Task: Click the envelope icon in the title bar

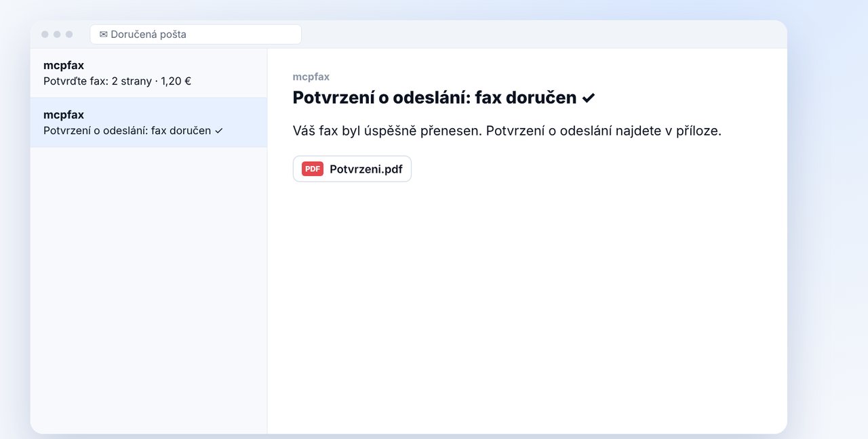Action: click(x=103, y=35)
